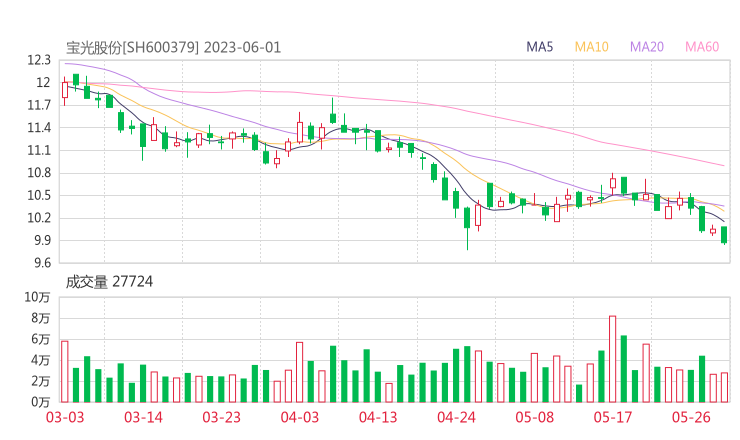
Task: Click the 12.3 price axis value
Action: (39, 60)
